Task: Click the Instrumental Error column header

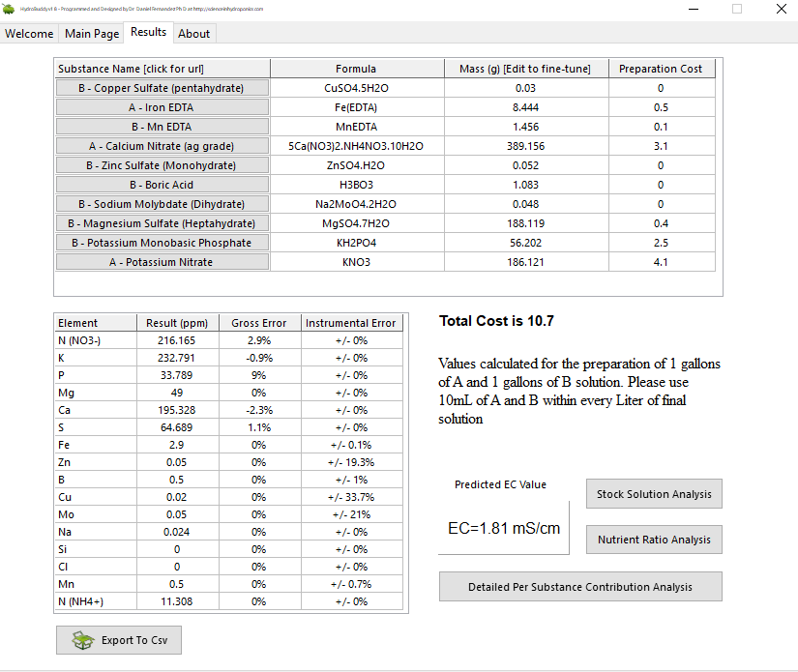Action: pos(352,323)
